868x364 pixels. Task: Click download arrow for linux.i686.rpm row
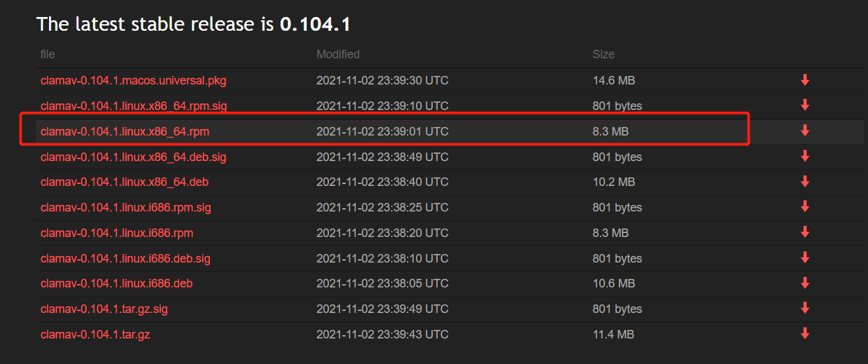tap(805, 232)
